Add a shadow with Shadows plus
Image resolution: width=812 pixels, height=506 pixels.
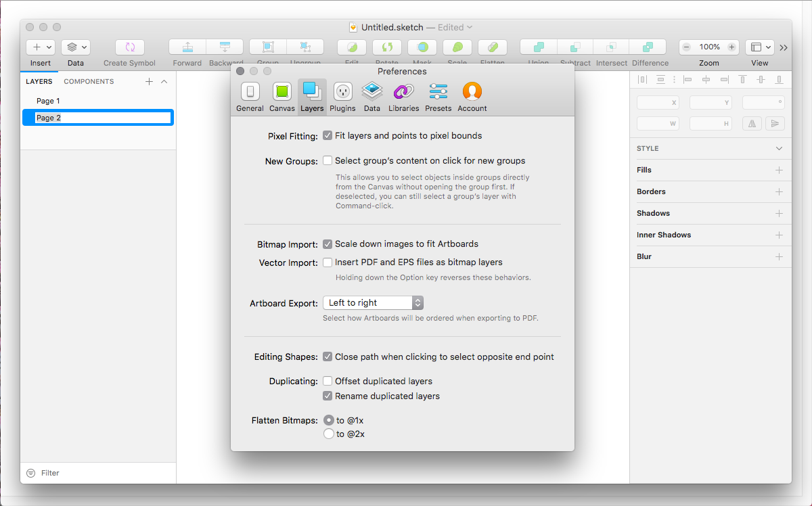pos(779,213)
